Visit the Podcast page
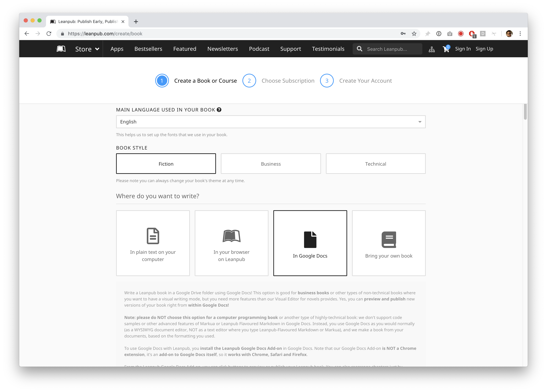547x392 pixels. 259,49
